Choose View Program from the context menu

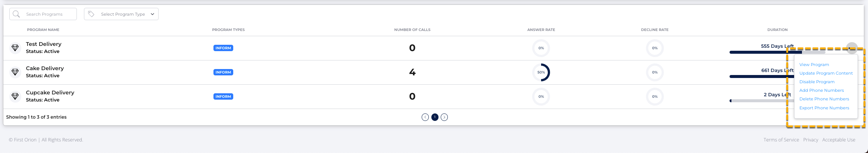tap(814, 65)
